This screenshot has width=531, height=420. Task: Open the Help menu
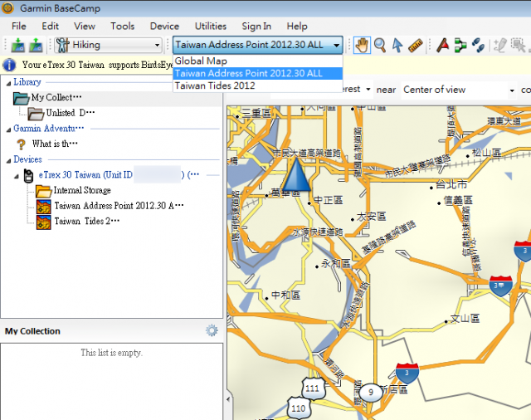click(297, 26)
